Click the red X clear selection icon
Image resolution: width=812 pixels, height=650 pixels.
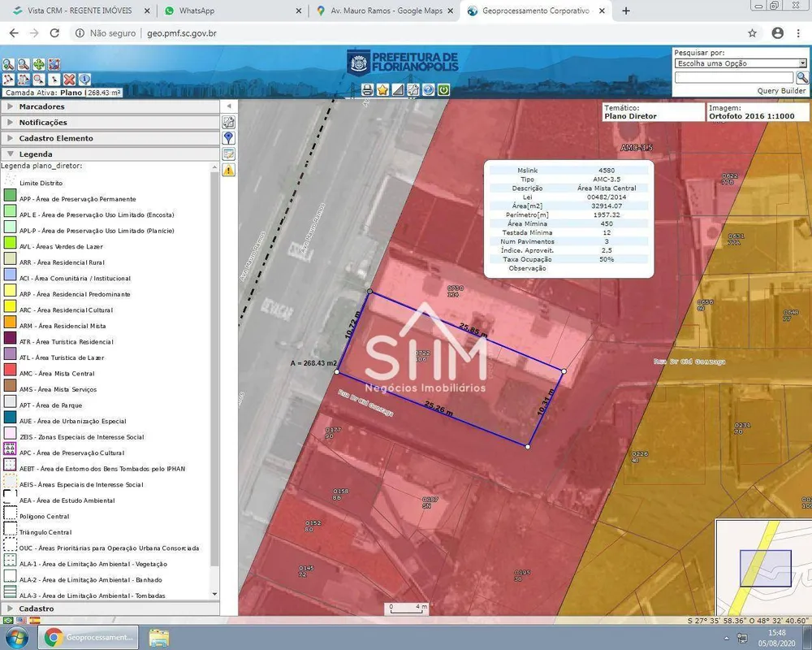coord(69,80)
